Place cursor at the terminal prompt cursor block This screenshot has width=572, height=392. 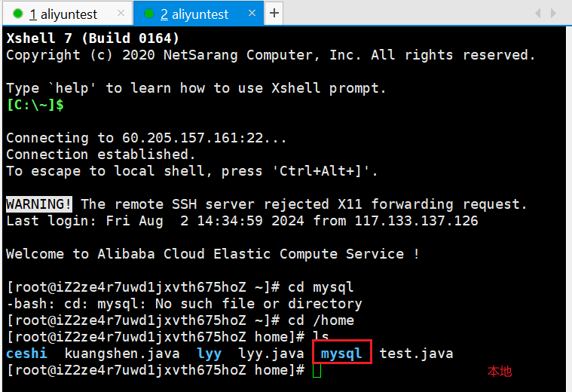[x=317, y=370]
